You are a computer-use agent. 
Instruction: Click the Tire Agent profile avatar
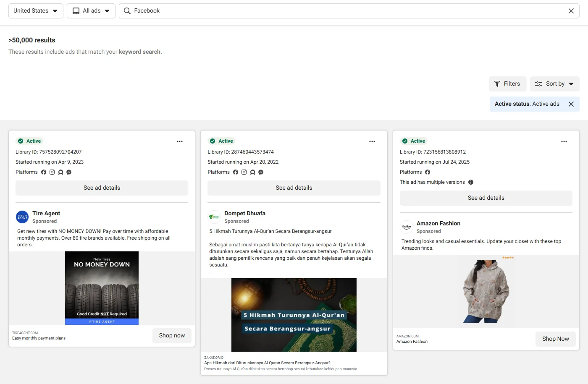22,217
